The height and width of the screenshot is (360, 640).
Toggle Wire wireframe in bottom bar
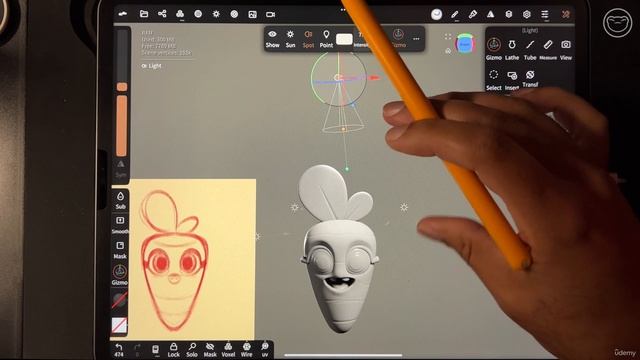click(247, 350)
